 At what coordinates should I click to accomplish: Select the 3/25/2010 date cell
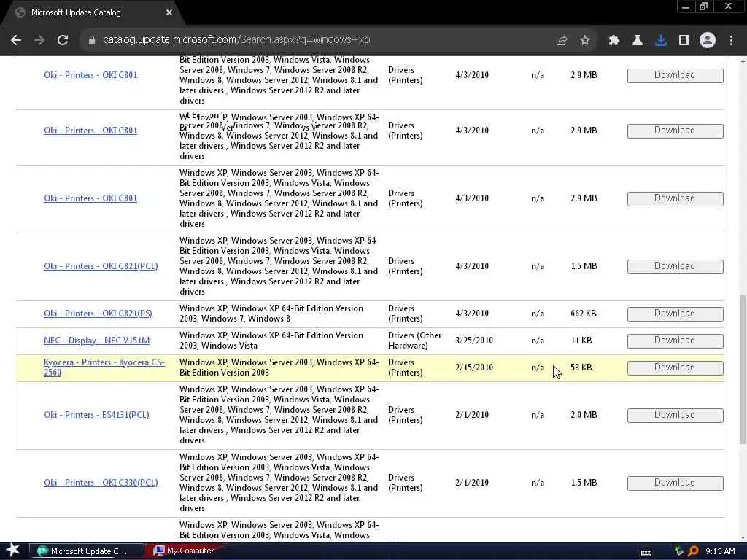(474, 341)
